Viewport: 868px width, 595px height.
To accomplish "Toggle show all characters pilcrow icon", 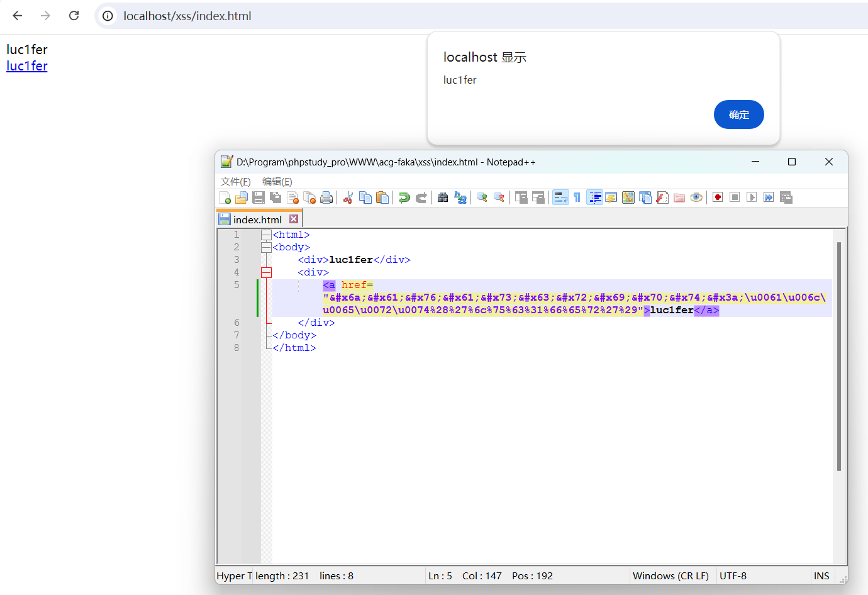I will pos(577,197).
